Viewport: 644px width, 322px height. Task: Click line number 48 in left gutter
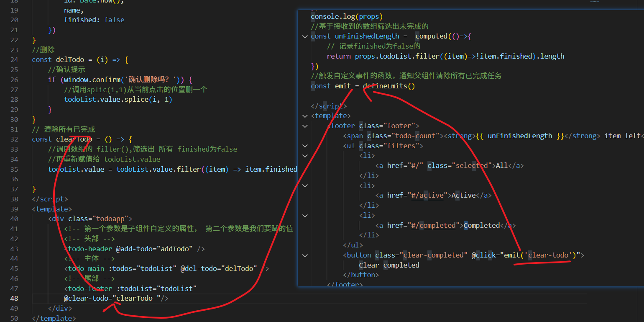click(x=14, y=298)
